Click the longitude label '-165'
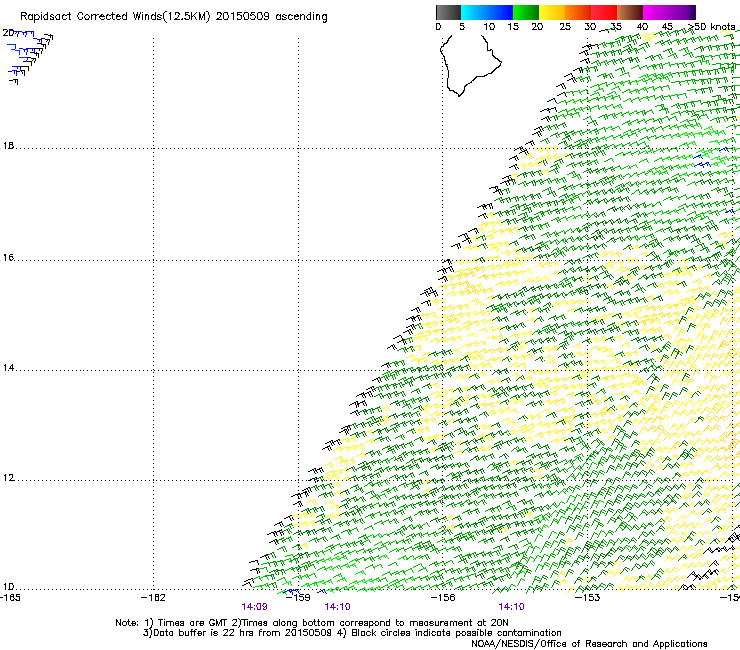The image size is (740, 650). click(10, 598)
